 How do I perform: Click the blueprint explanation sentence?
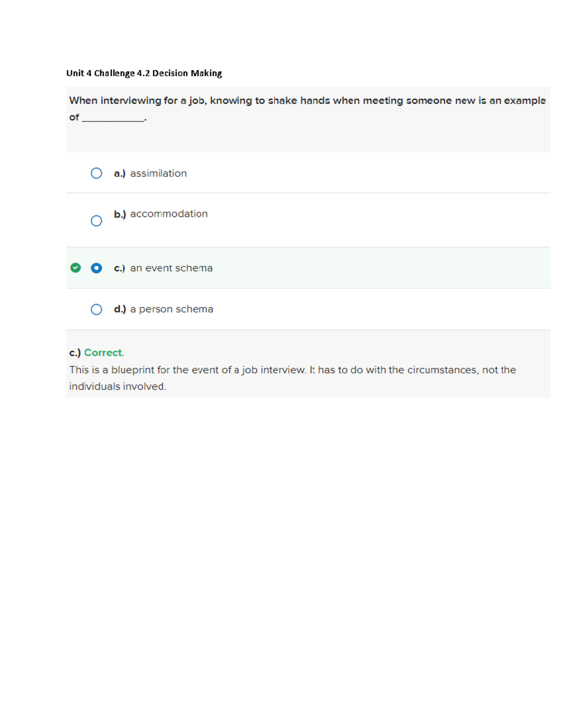tap(292, 370)
